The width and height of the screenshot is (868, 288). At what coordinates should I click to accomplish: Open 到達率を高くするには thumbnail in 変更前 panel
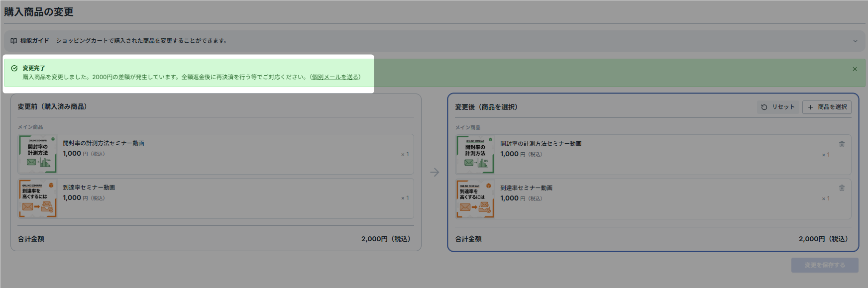click(38, 198)
